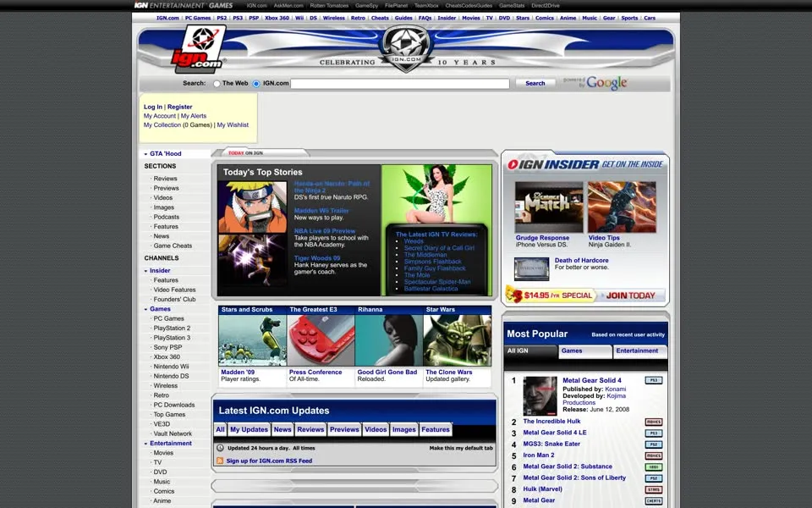The image size is (812, 508).
Task: Open the My Updates tab
Action: 249,430
